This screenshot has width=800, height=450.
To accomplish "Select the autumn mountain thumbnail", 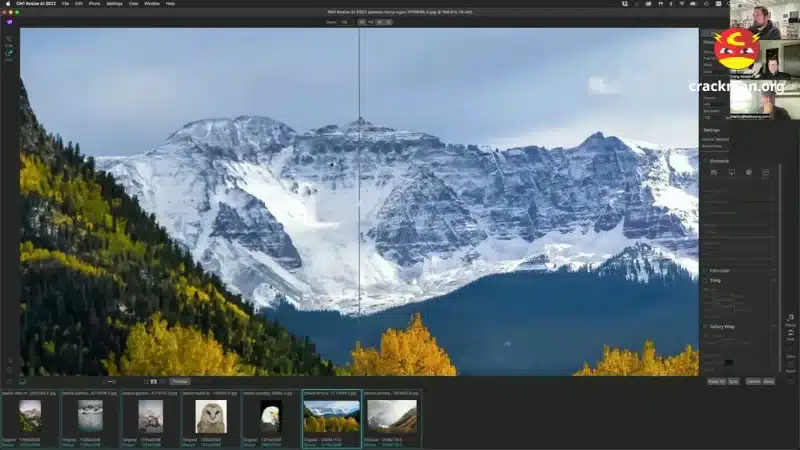I will coord(332,416).
